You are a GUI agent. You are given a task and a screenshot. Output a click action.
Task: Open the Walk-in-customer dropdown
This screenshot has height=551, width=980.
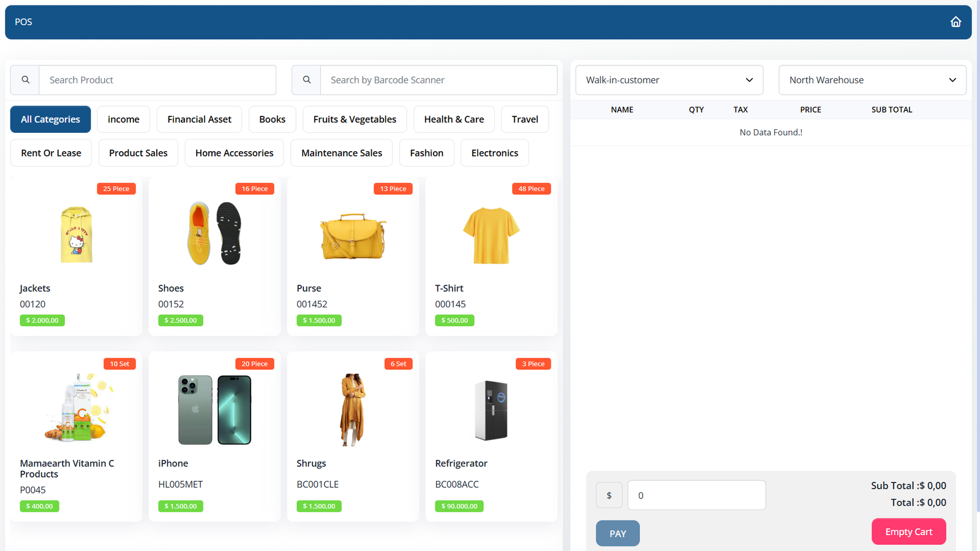669,80
